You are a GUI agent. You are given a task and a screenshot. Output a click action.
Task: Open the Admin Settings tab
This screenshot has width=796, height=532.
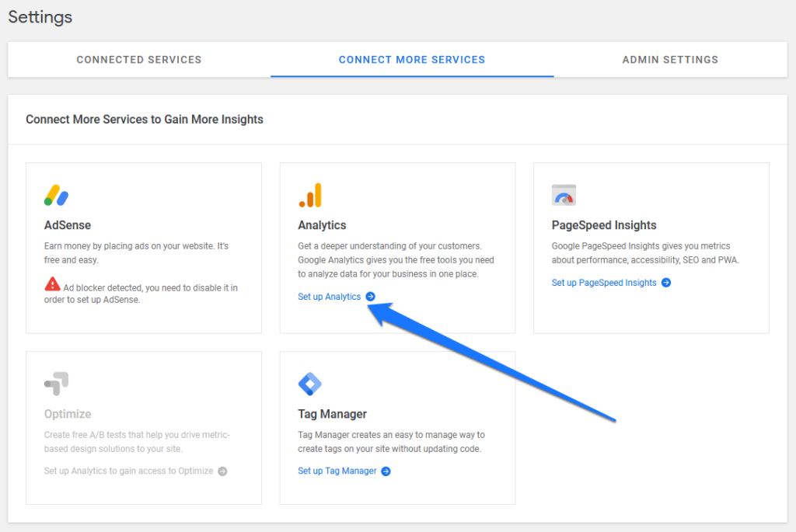point(670,60)
